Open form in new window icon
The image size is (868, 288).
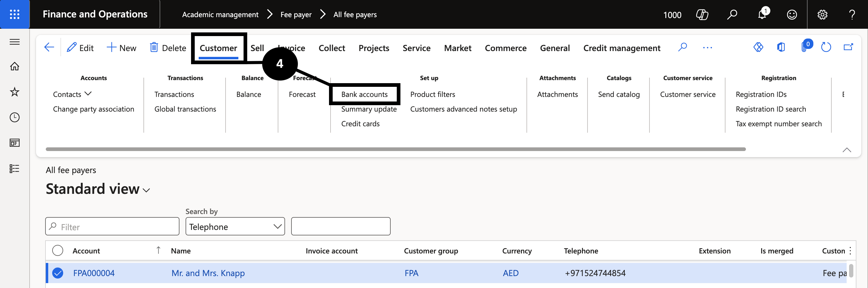(x=848, y=47)
